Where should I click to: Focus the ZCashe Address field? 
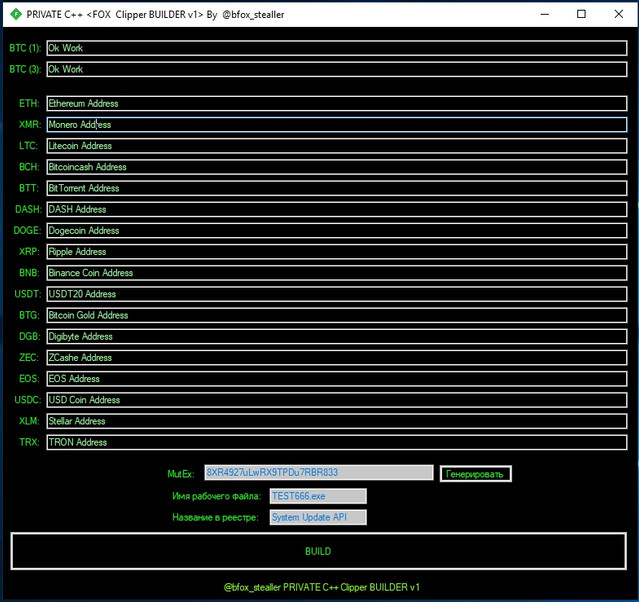click(337, 358)
